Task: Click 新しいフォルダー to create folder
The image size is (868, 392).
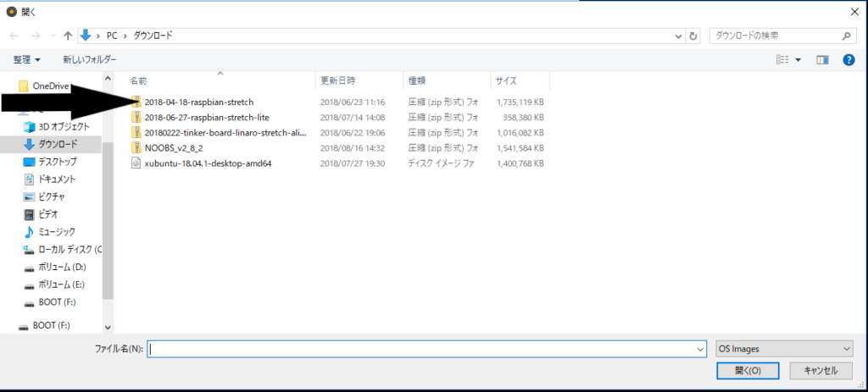Action: [x=89, y=60]
